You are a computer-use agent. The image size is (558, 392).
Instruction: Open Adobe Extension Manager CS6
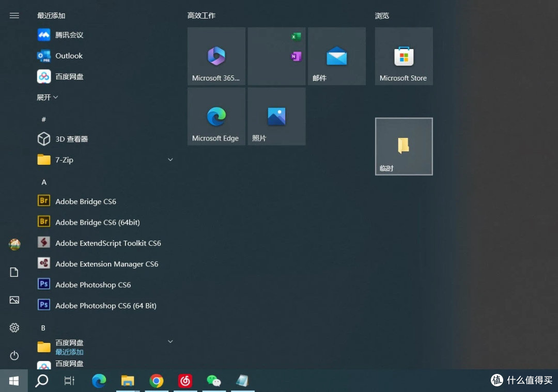tap(105, 264)
